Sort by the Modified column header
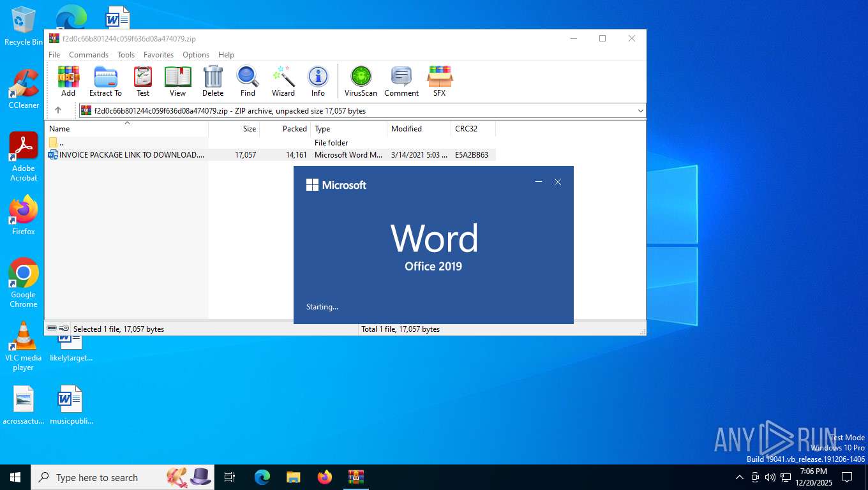 point(419,128)
